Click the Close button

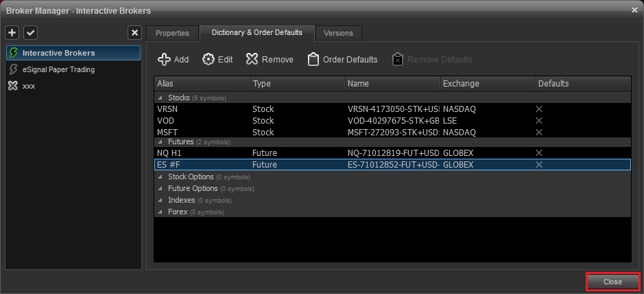pyautogui.click(x=612, y=282)
